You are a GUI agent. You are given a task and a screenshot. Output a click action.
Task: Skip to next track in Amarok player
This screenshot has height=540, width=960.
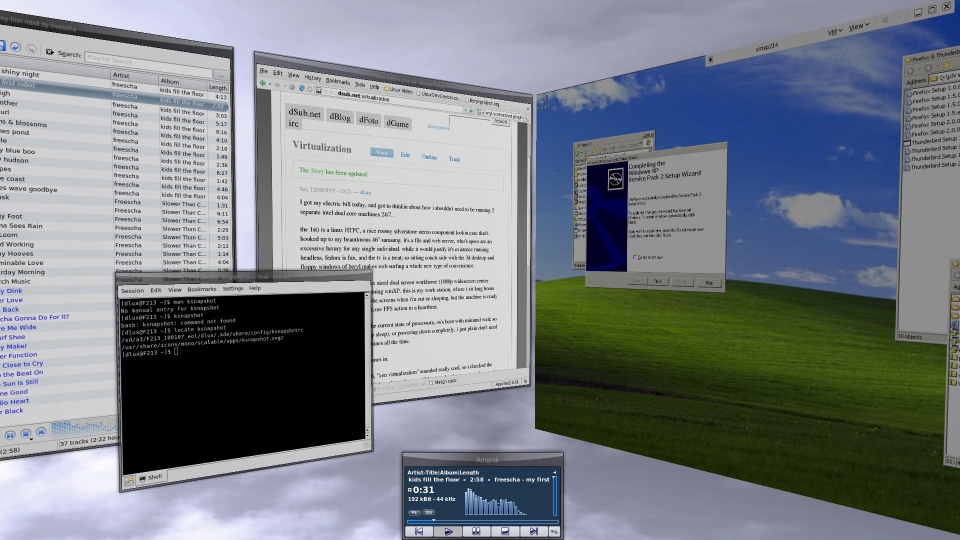pyautogui.click(x=532, y=531)
